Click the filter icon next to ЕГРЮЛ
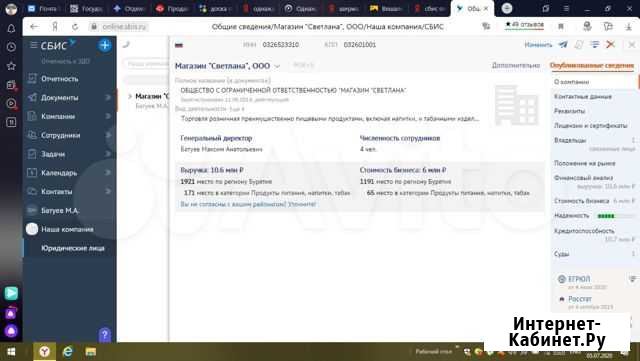Image resolution: width=640 pixels, height=361 pixels. click(632, 279)
